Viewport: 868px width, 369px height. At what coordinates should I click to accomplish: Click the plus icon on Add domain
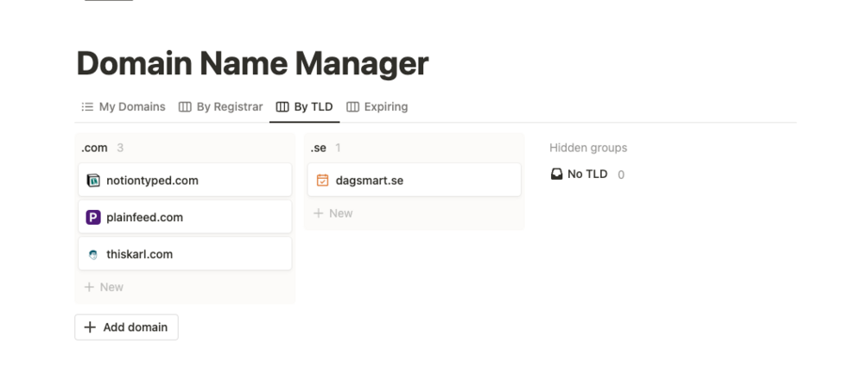point(90,328)
